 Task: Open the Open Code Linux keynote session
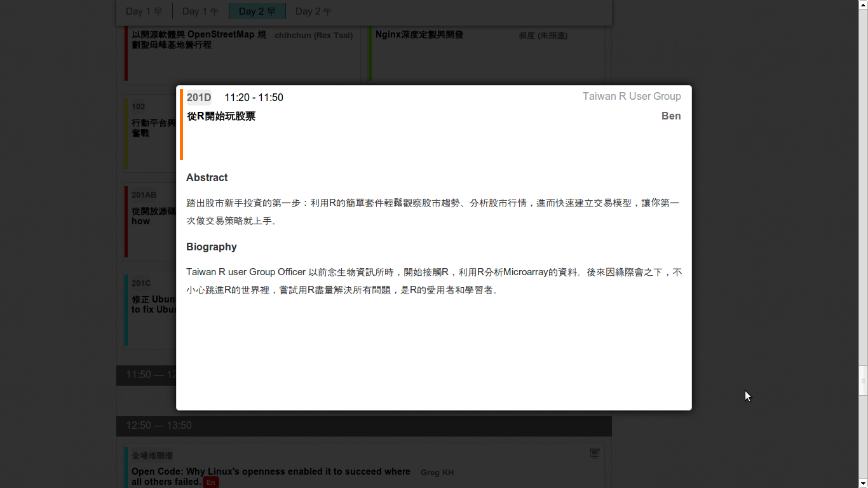point(364,467)
